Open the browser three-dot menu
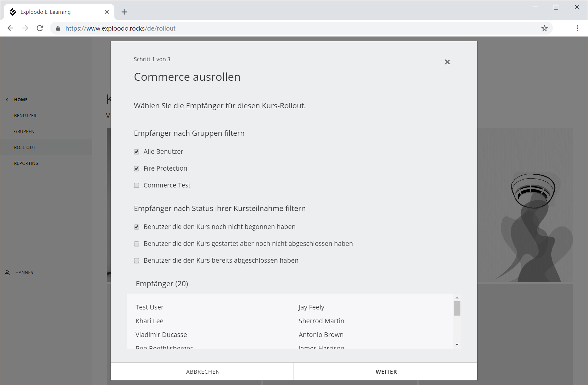 (577, 28)
